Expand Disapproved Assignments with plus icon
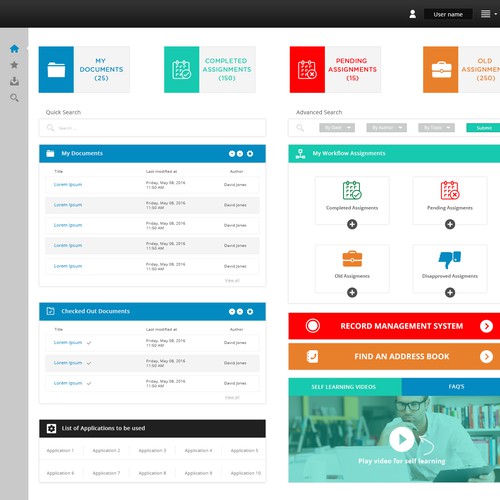The width and height of the screenshot is (500, 500). click(450, 293)
